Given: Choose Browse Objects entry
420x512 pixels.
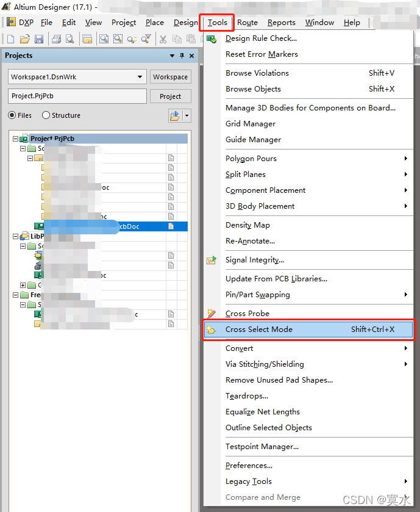Looking at the screenshot, I should pos(308,89).
